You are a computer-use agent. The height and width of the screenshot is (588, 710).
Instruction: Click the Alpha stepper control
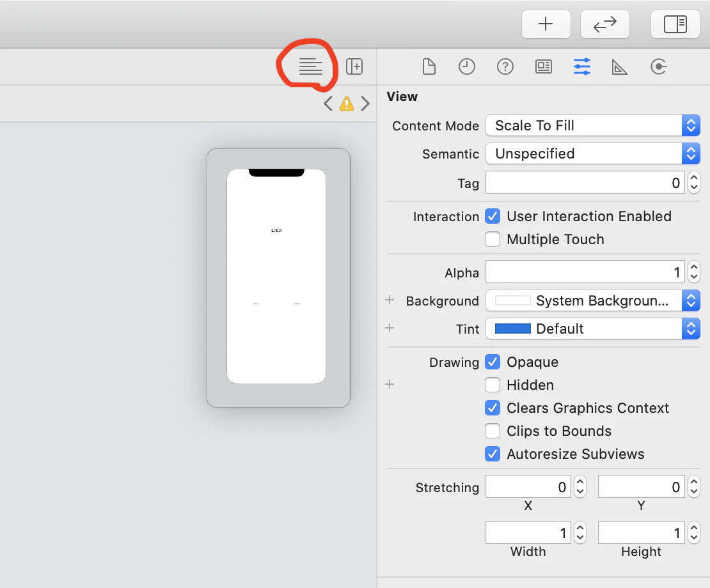coord(694,272)
